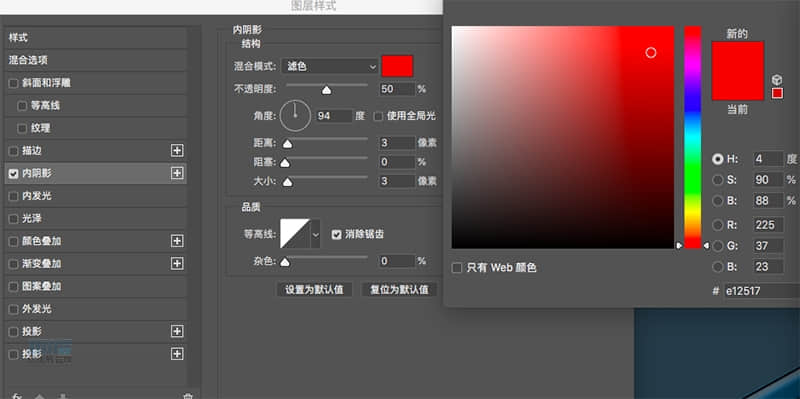Enable the 图案叠加 effect checkbox
The width and height of the screenshot is (800, 399).
13,286
